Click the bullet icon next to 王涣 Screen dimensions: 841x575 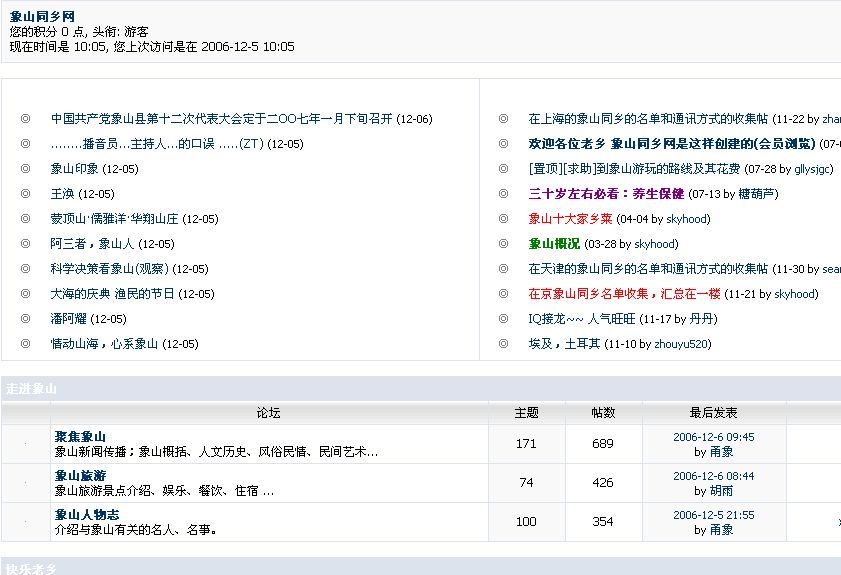pos(25,194)
